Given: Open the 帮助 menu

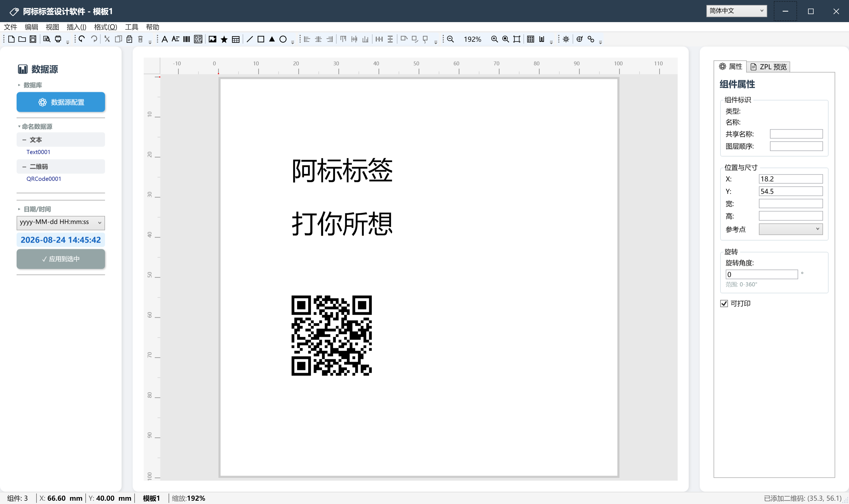Looking at the screenshot, I should tap(153, 27).
